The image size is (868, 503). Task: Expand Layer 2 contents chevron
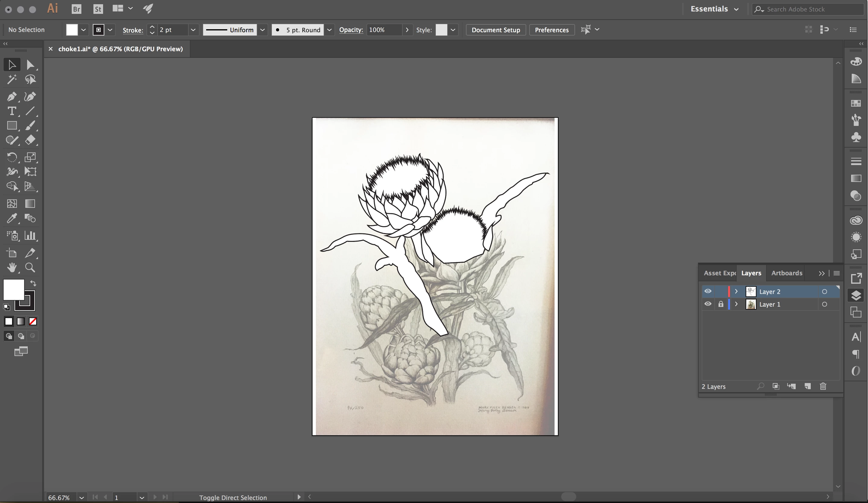pos(736,291)
